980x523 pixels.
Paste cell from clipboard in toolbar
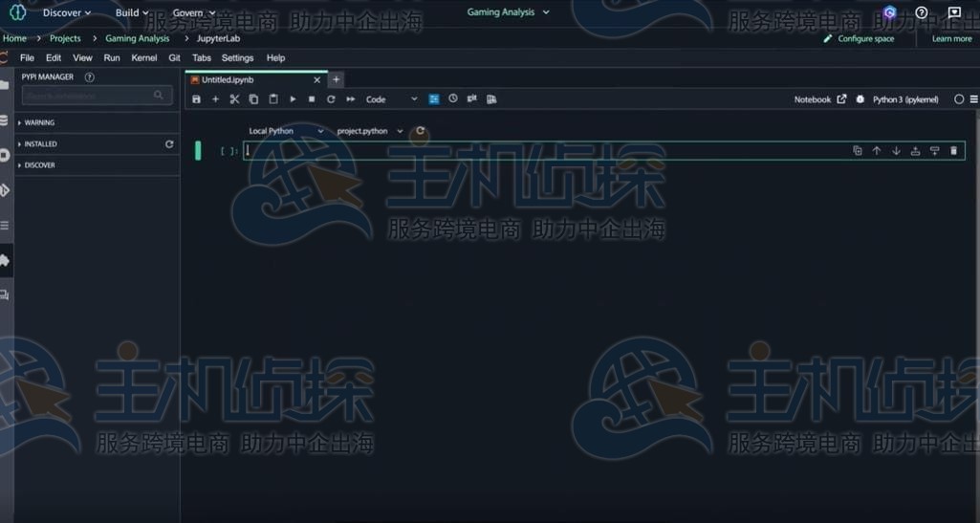point(273,99)
